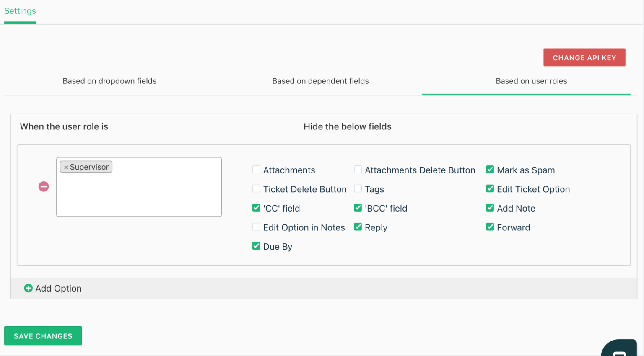Screen dimensions: 644x356
Task: Check the Tags option
Action: [358, 188]
